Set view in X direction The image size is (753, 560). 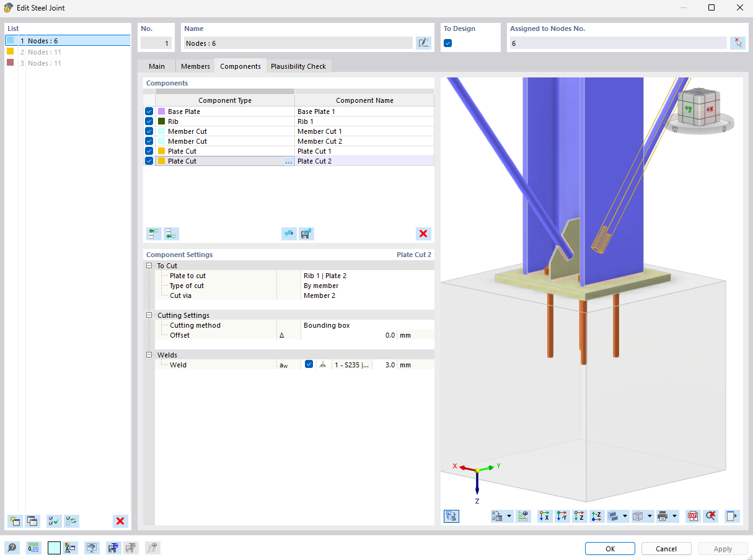point(545,515)
